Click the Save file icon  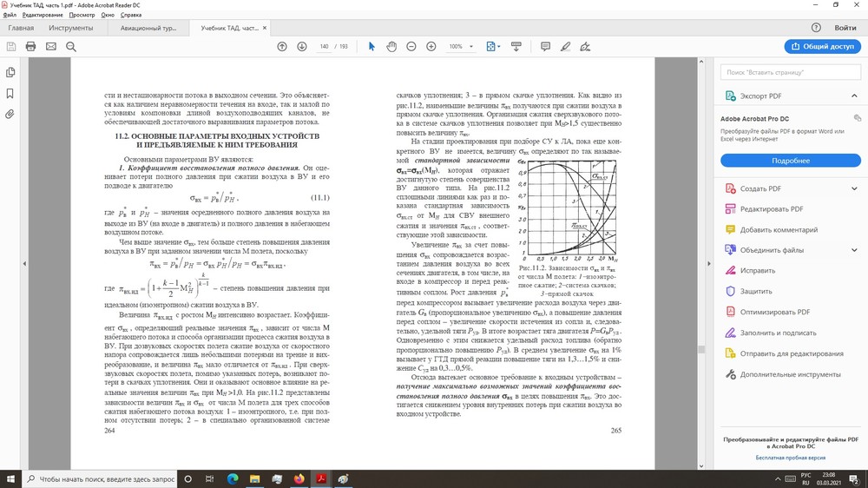click(x=11, y=47)
